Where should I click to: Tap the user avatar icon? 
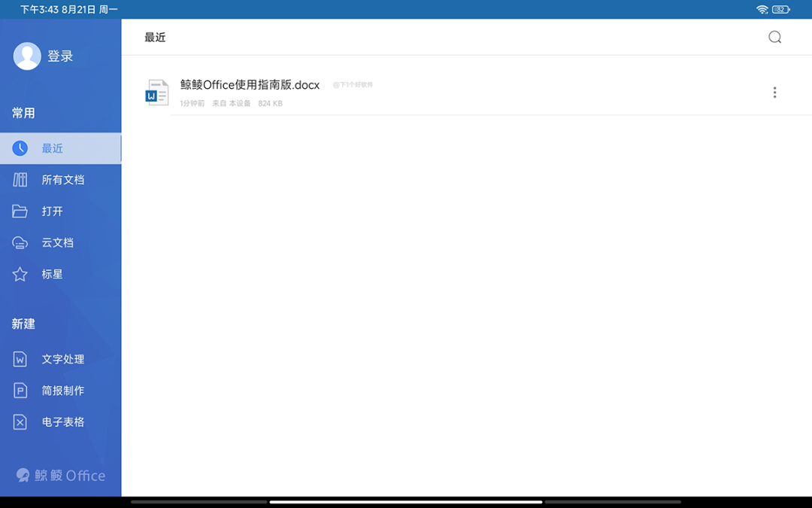(27, 56)
